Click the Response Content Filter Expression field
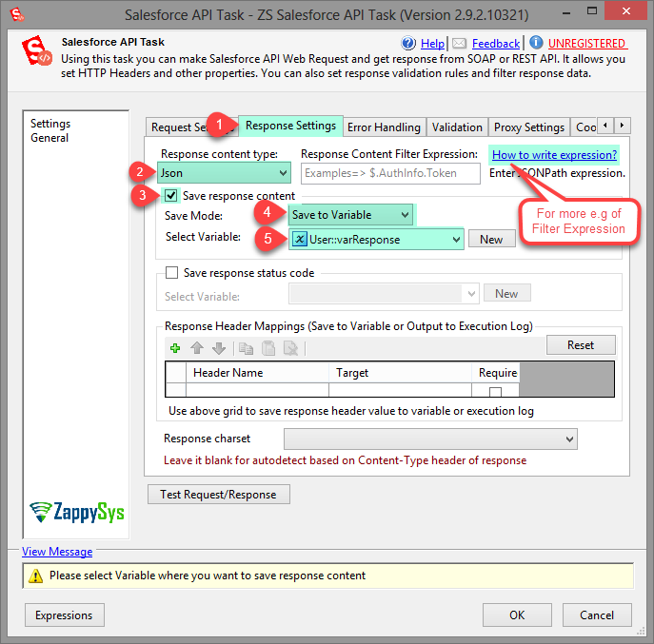Screen dimensions: 654x644 pyautogui.click(x=391, y=173)
